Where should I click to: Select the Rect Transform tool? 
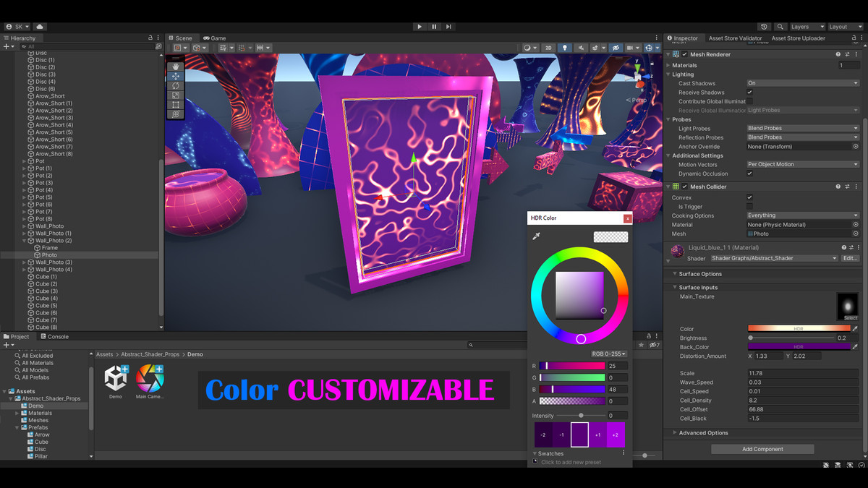175,104
